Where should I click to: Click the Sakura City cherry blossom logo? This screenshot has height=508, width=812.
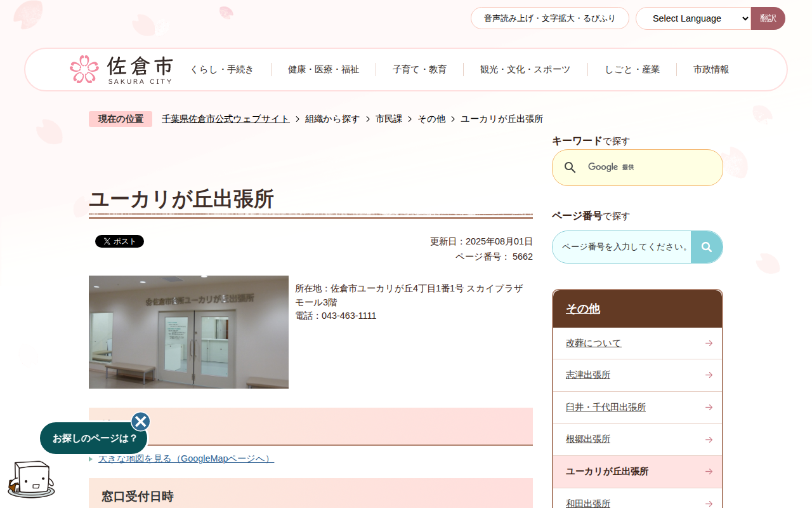121,69
